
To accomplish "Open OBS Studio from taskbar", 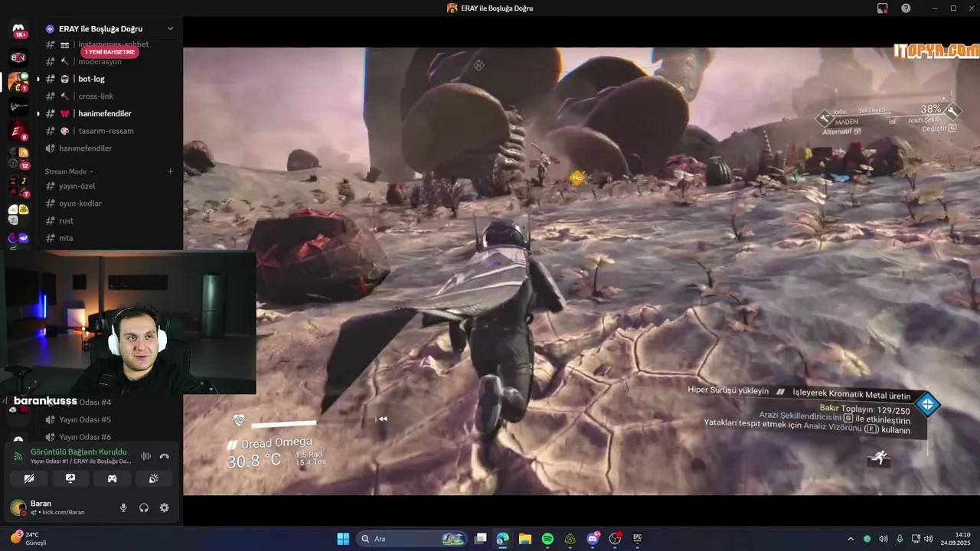I will pos(615,539).
